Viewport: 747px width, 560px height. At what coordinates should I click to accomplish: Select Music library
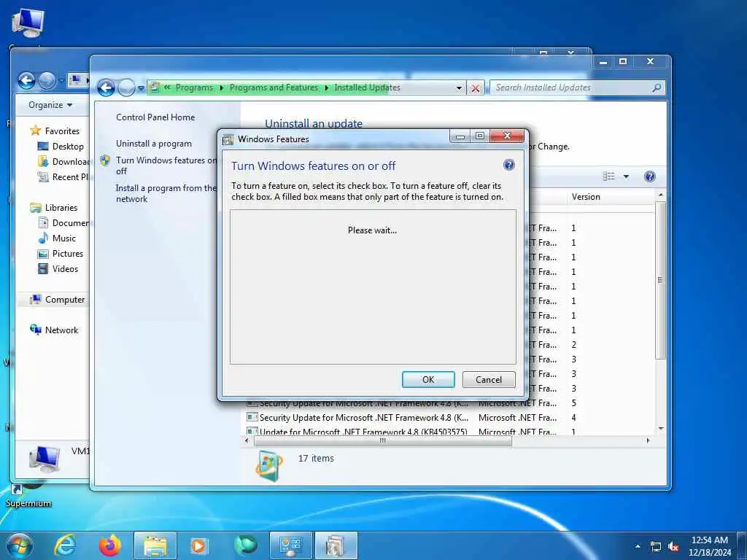tap(64, 238)
